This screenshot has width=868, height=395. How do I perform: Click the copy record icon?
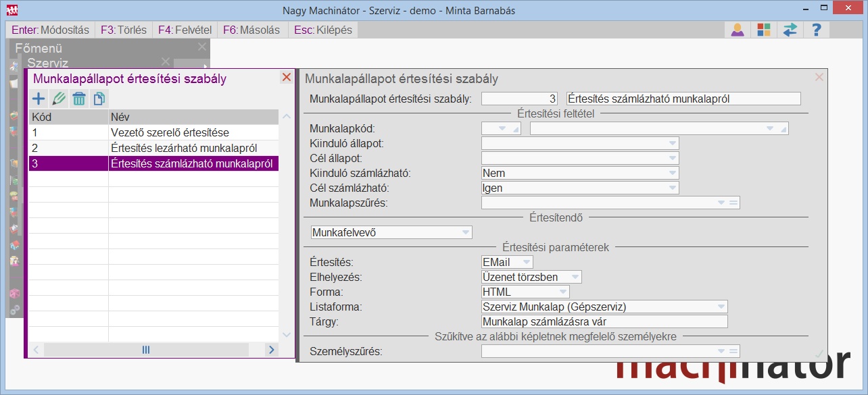[99, 99]
